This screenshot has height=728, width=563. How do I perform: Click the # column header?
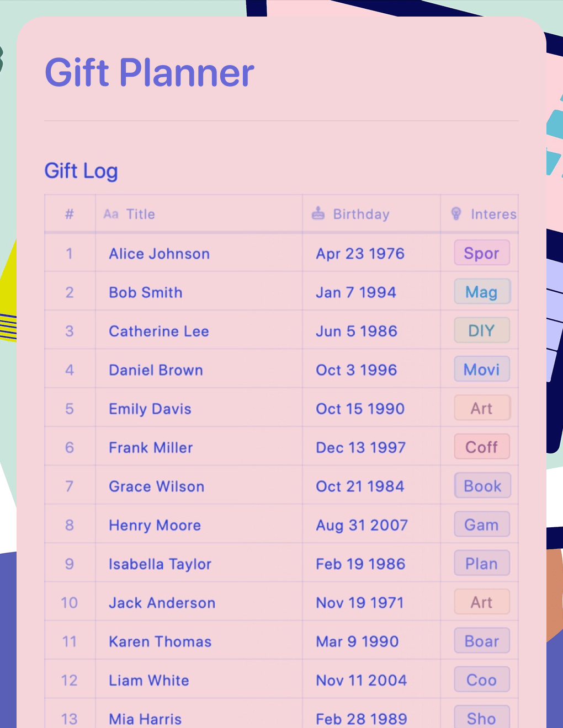(70, 214)
